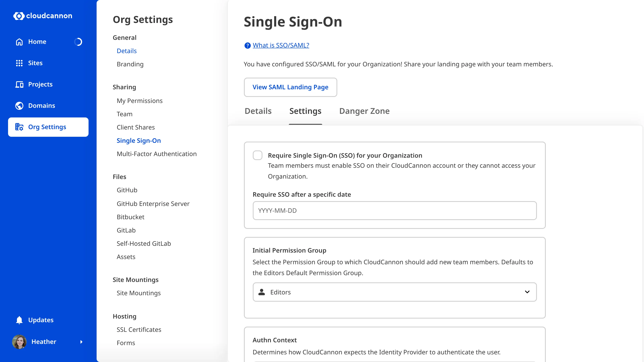Click the YYYY-MM-DD date input field
Image resolution: width=644 pixels, height=362 pixels.
coord(394,211)
